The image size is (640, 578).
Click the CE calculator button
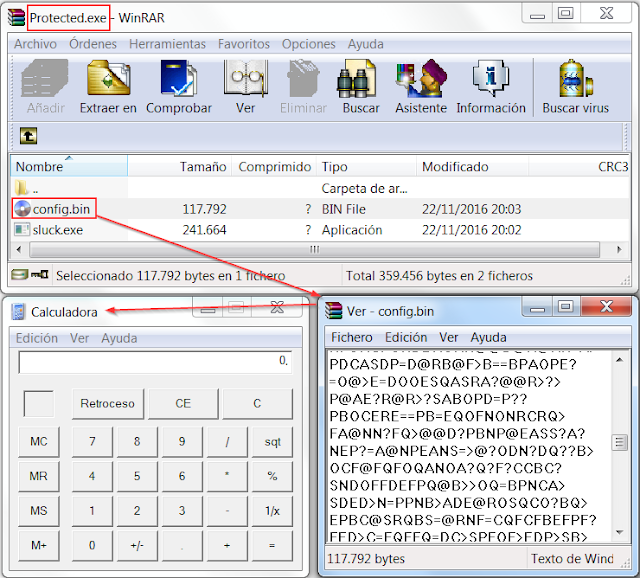pyautogui.click(x=183, y=404)
